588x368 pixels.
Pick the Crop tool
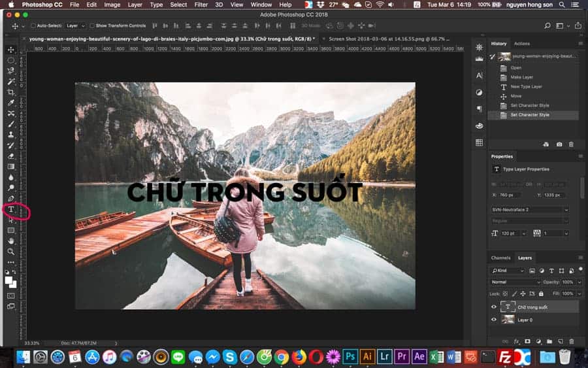[x=11, y=92]
